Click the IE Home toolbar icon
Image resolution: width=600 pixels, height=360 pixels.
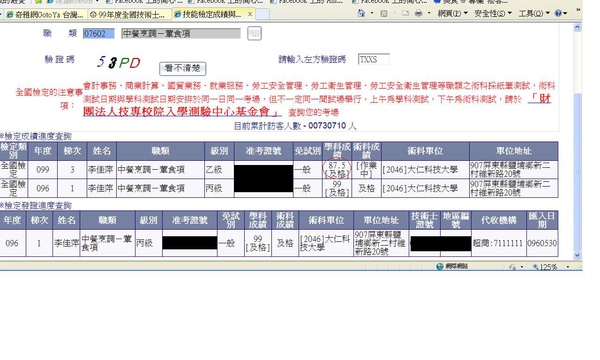(x=361, y=13)
